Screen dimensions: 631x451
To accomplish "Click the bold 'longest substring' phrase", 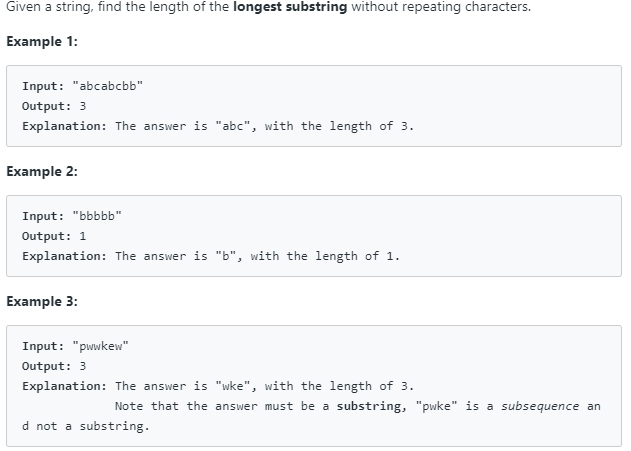I will point(290,6).
